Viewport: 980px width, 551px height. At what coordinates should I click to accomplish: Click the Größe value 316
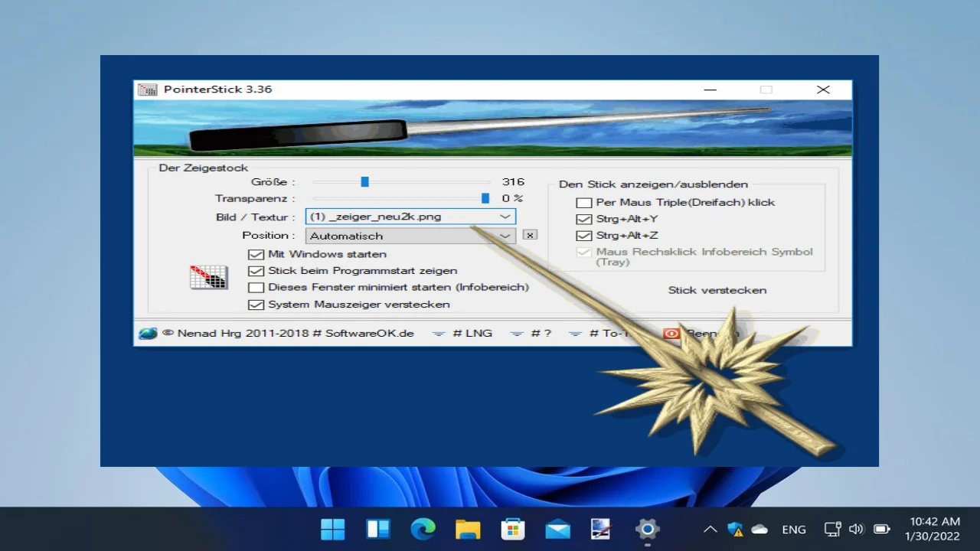pyautogui.click(x=513, y=182)
